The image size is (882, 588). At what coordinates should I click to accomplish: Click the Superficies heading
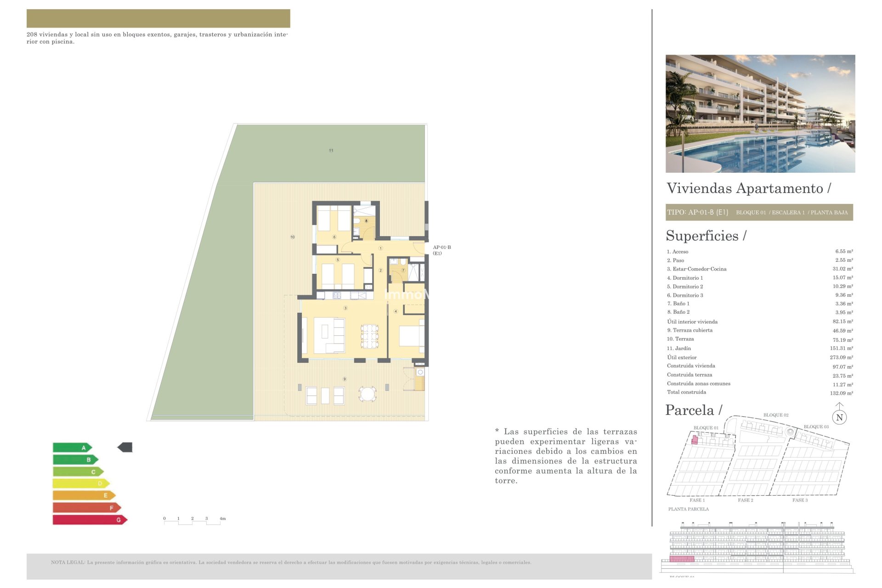point(706,236)
